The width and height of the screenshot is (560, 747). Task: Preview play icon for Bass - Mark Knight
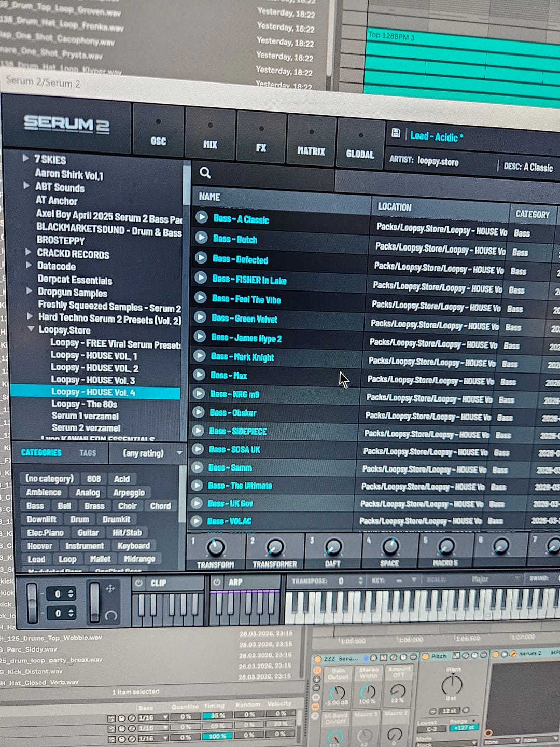199,355
